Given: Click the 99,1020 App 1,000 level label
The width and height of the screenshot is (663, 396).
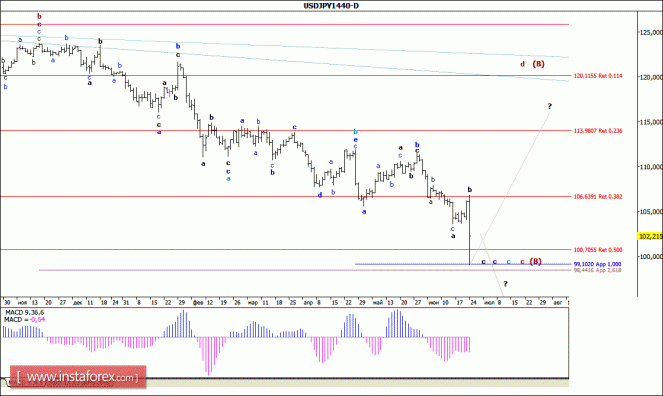Looking at the screenshot, I should click(x=597, y=264).
